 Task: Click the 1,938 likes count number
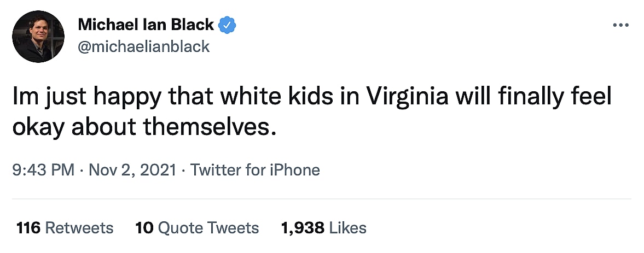coord(302,227)
